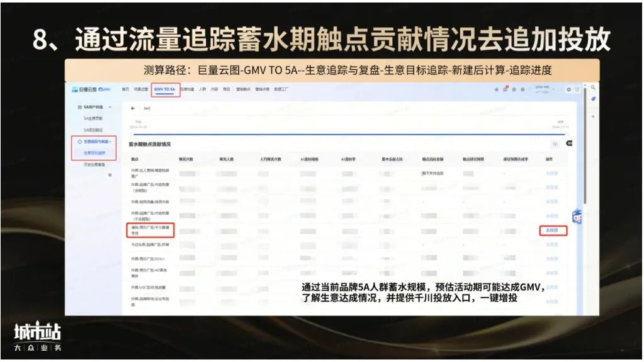
Task: Click the timeline end date handle
Action: point(567,134)
